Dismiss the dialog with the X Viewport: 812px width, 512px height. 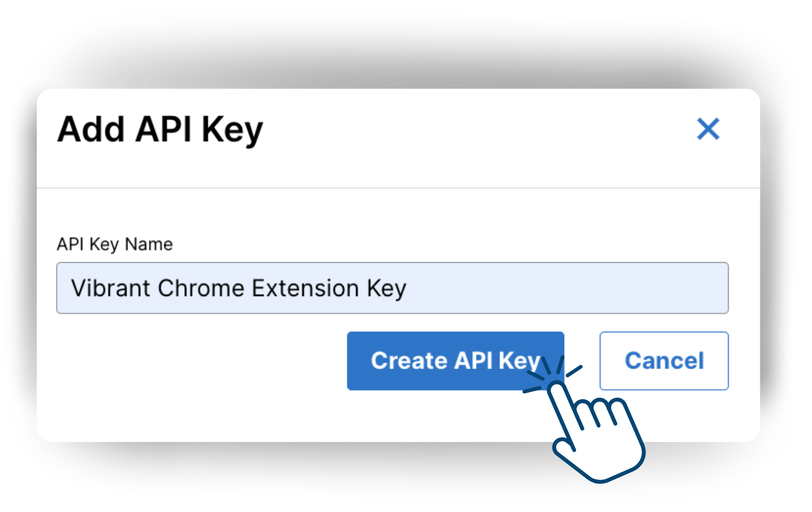pos(708,129)
